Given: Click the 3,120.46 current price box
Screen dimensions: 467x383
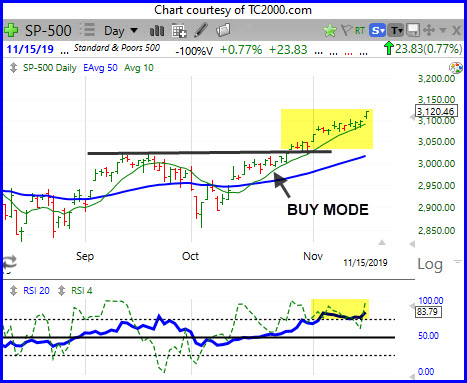Looking at the screenshot, I should pos(436,111).
